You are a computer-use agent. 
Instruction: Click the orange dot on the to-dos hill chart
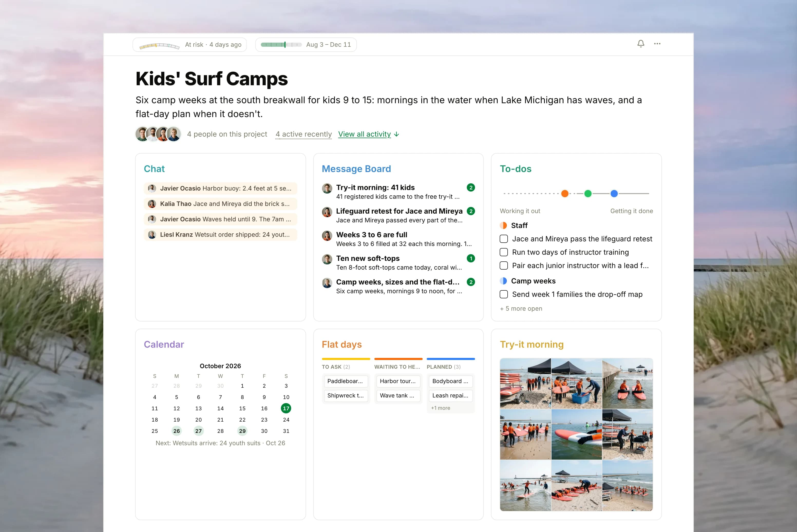pyautogui.click(x=565, y=193)
